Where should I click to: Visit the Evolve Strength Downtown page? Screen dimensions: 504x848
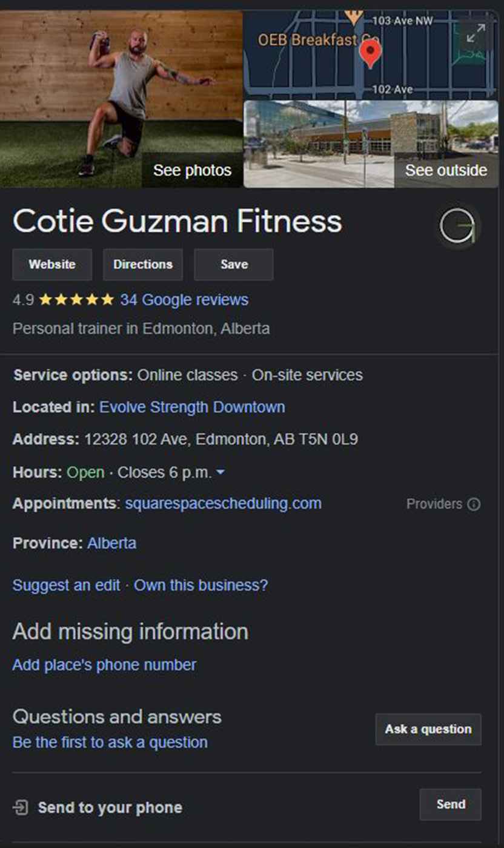[192, 407]
